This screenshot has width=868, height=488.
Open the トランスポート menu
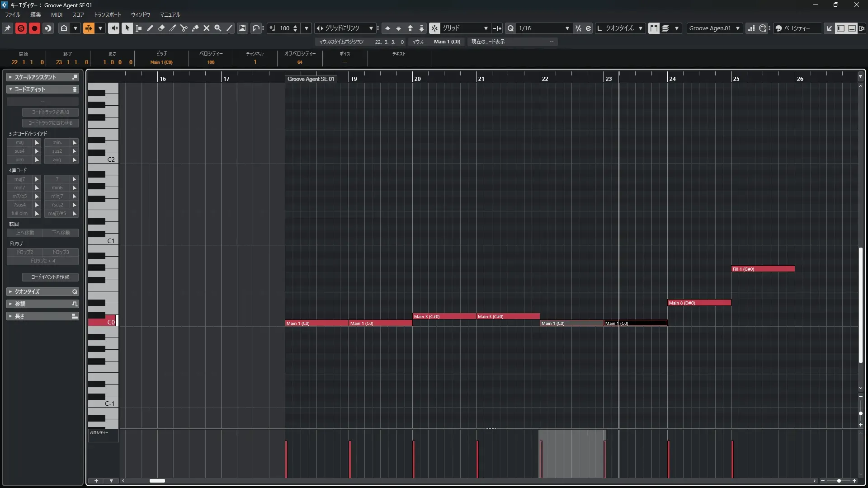pos(108,14)
